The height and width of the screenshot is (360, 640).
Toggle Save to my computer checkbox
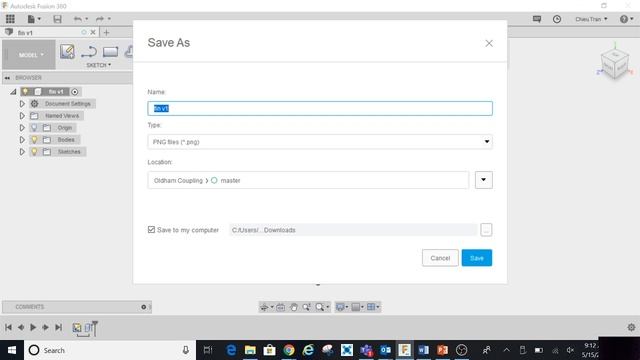tap(151, 230)
